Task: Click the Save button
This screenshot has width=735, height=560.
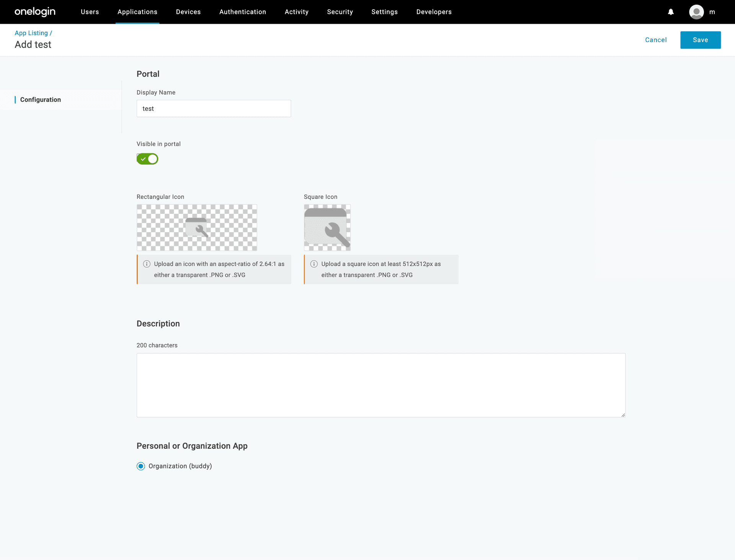Action: [700, 40]
